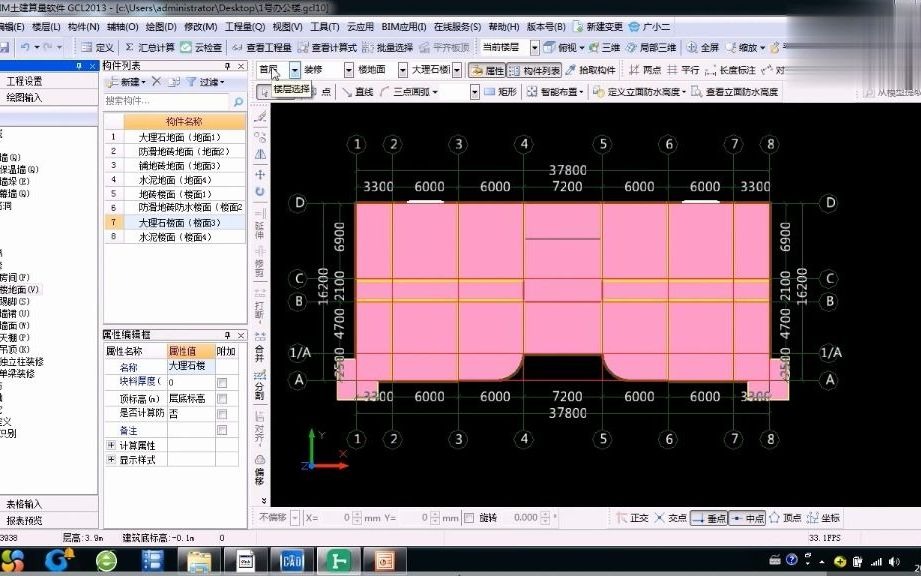Viewport: 921px width, 576px height.
Task: Open 过滤 filter dropdown
Action: (x=205, y=82)
